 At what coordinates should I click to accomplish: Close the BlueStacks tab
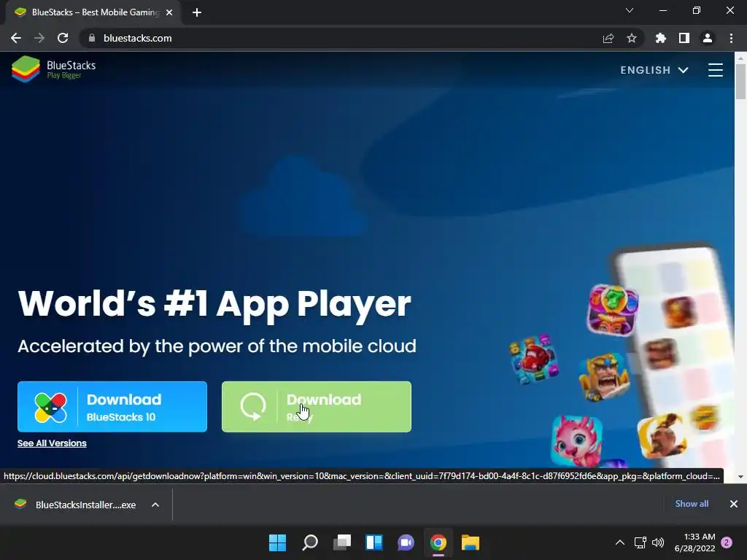click(x=169, y=12)
